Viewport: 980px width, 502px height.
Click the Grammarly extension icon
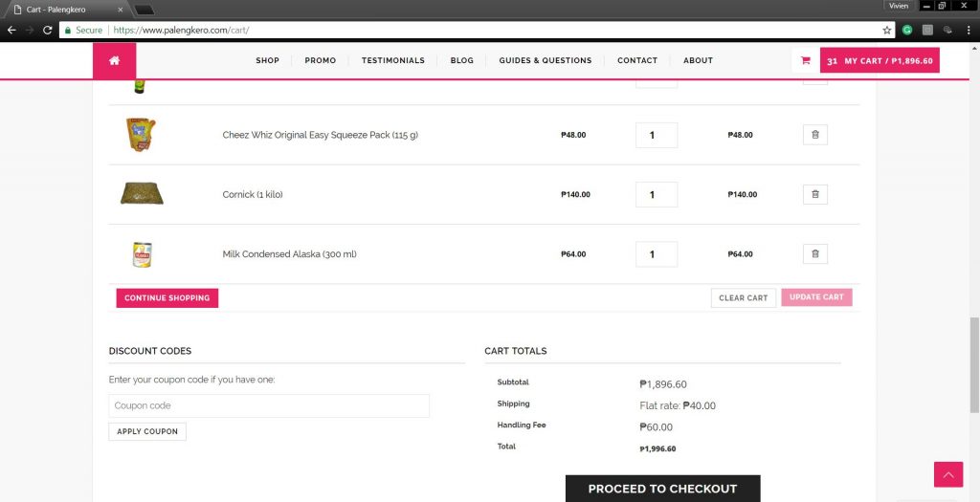coord(907,30)
